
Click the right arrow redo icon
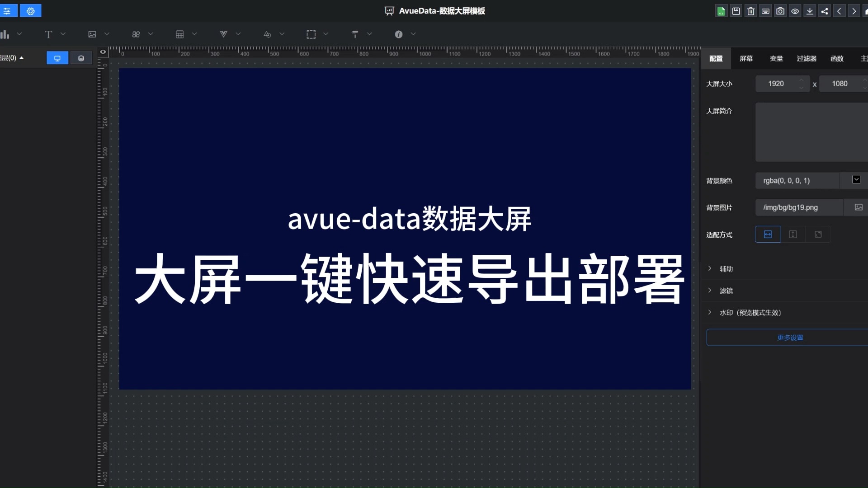coord(854,11)
